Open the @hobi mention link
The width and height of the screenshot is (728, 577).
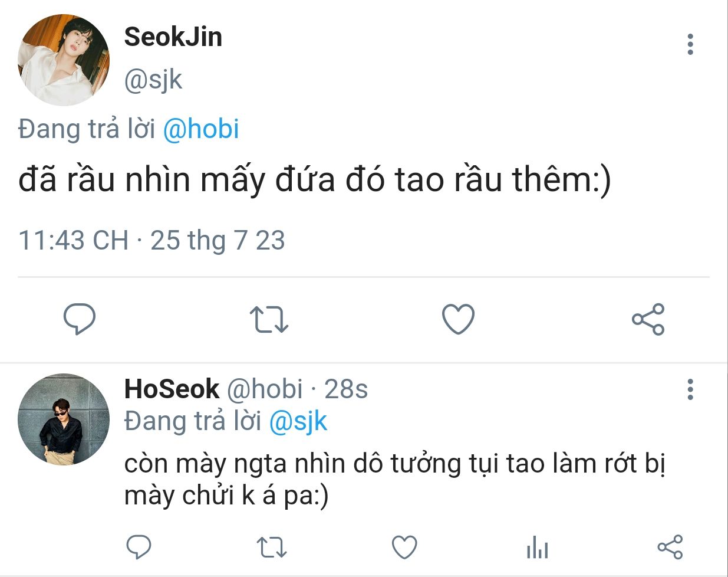[200, 129]
